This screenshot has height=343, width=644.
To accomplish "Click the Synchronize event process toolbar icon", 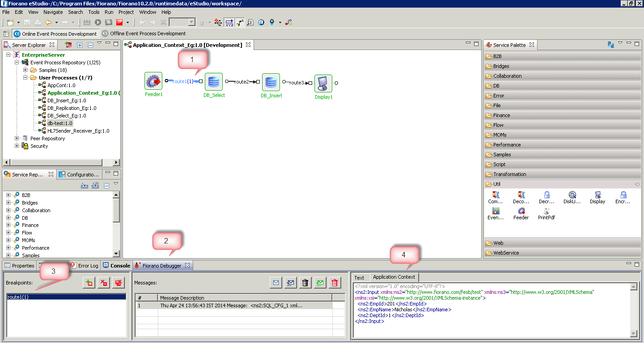I will 109,22.
